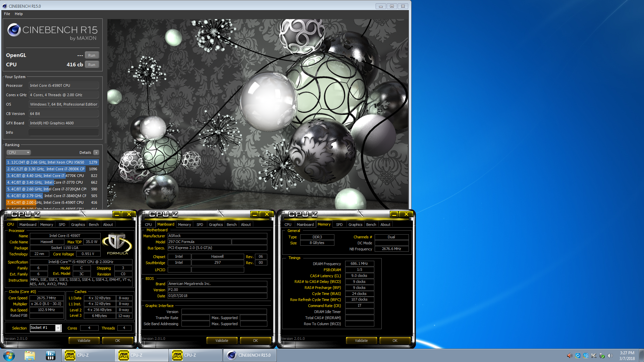Viewport: 644px width, 362px height.
Task: Minimize the right CPU-Z Memory window
Action: (394, 214)
